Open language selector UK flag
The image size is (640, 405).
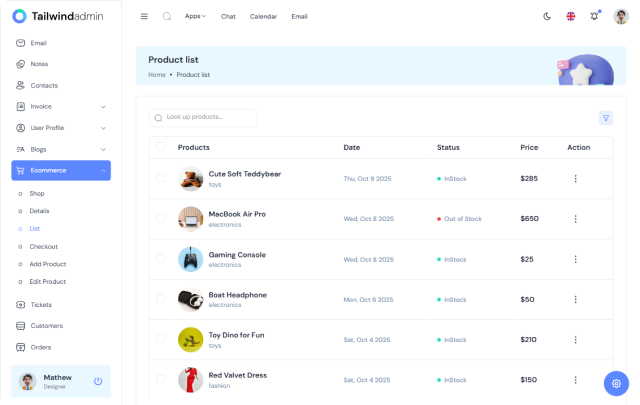[571, 16]
